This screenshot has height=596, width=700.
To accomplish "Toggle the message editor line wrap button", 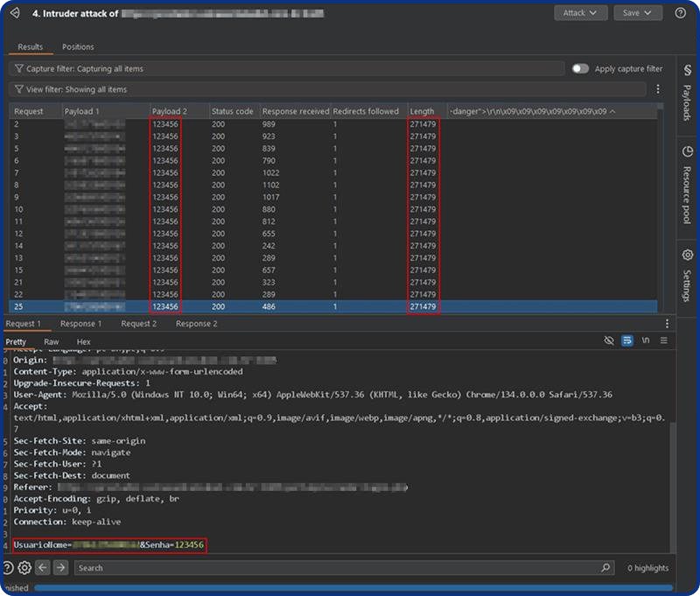I will [627, 340].
